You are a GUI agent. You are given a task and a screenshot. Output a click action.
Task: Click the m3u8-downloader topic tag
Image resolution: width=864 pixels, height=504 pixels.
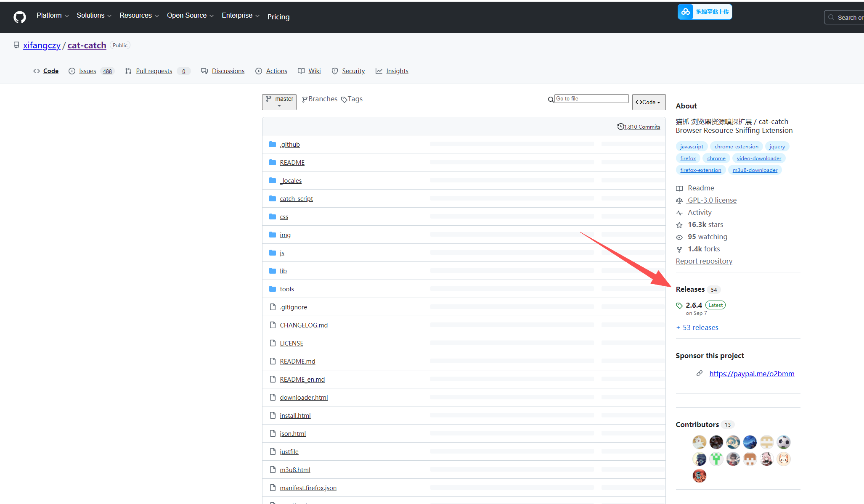click(x=755, y=170)
